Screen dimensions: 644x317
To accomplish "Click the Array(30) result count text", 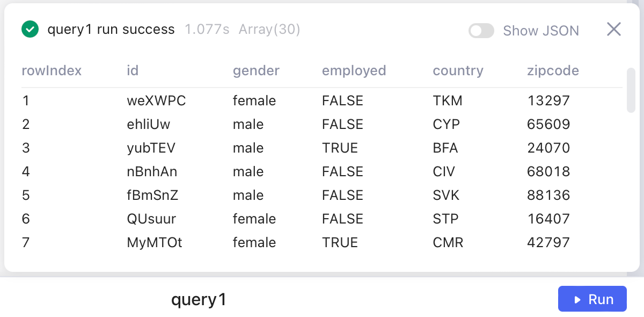I will 269,30.
